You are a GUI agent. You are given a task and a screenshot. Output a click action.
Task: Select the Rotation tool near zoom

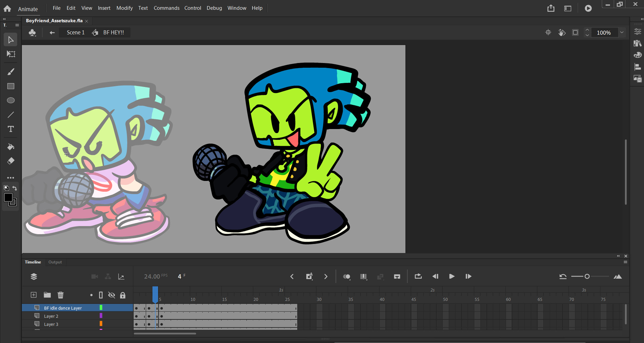(562, 32)
